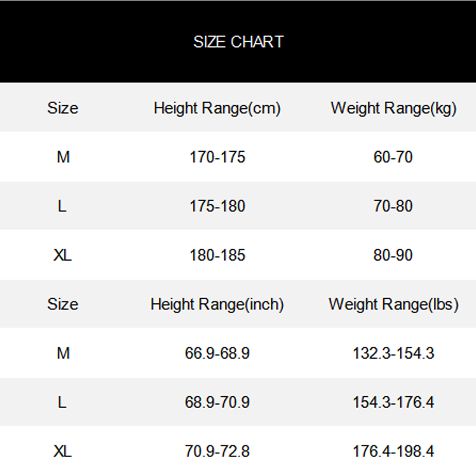Click the Weight Range(lbs) column header
Viewport: 476px width, 476px height.
[x=393, y=305]
